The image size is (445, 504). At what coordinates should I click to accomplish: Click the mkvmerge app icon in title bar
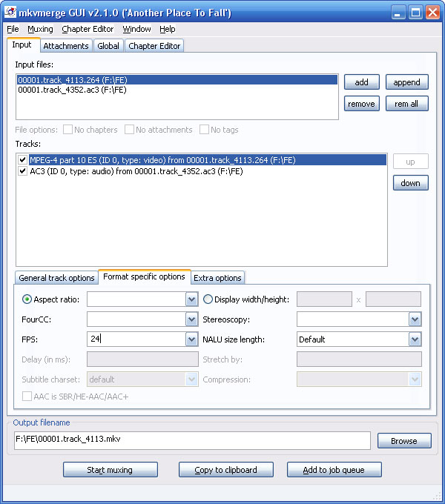pyautogui.click(x=10, y=12)
